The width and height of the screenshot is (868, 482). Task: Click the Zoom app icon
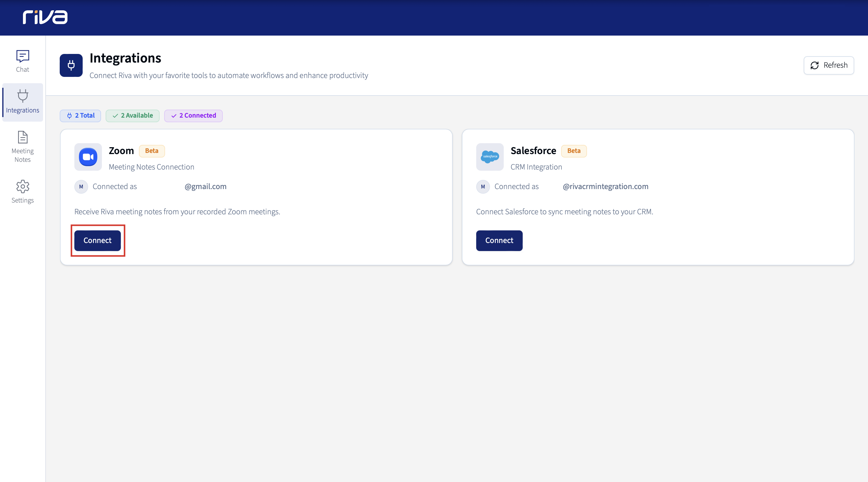tap(88, 157)
